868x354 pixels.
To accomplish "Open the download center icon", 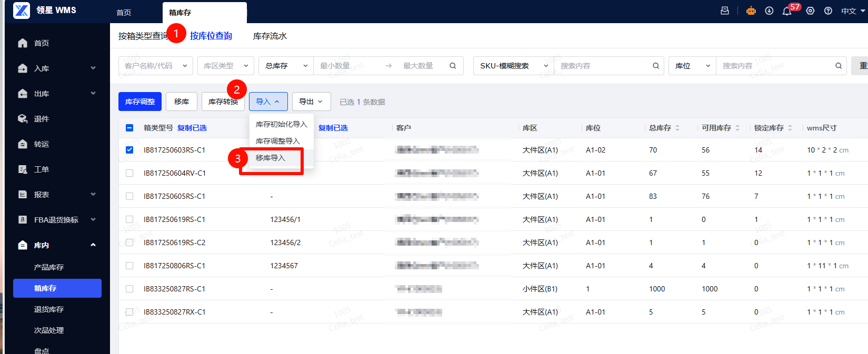I will tap(769, 11).
